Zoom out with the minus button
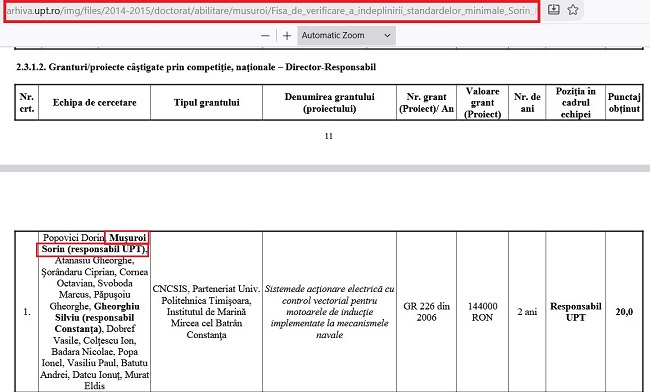Screen dimensions: 650x392 pyautogui.click(x=265, y=36)
